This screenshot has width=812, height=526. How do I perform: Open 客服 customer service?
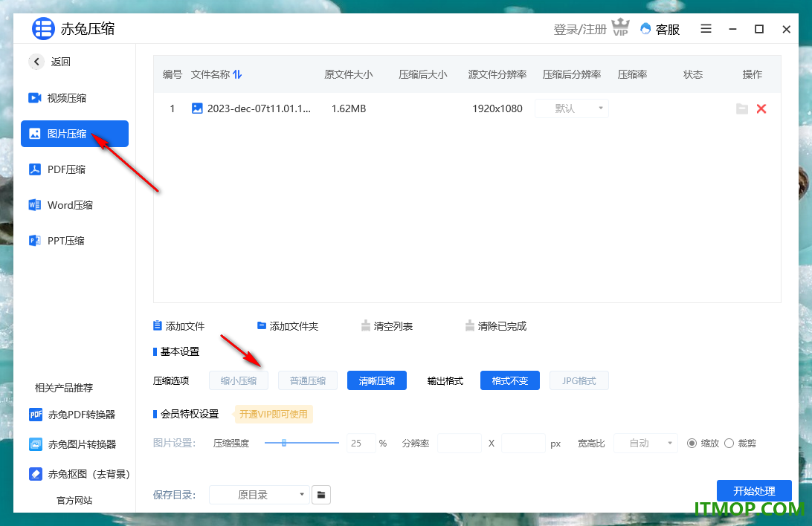[x=660, y=30]
